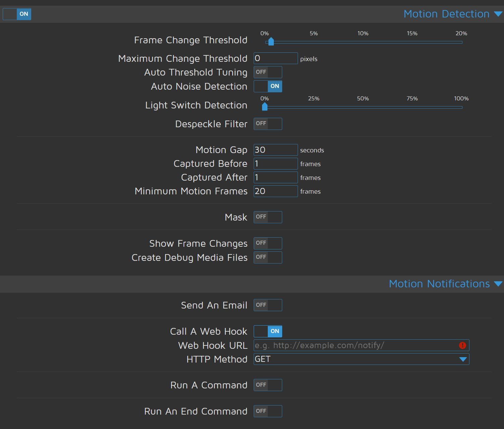This screenshot has width=504, height=429.
Task: Select the Minimum Motion Frames input
Action: [275, 191]
